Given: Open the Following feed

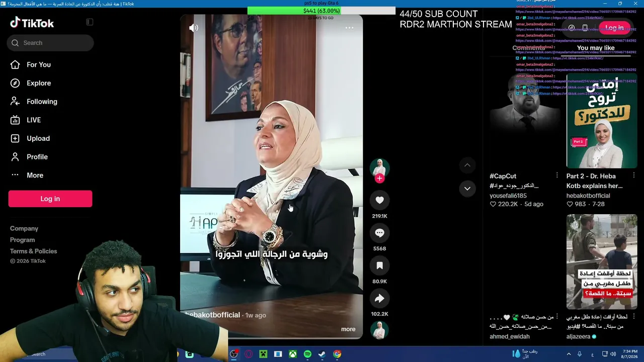Looking at the screenshot, I should [34, 102].
